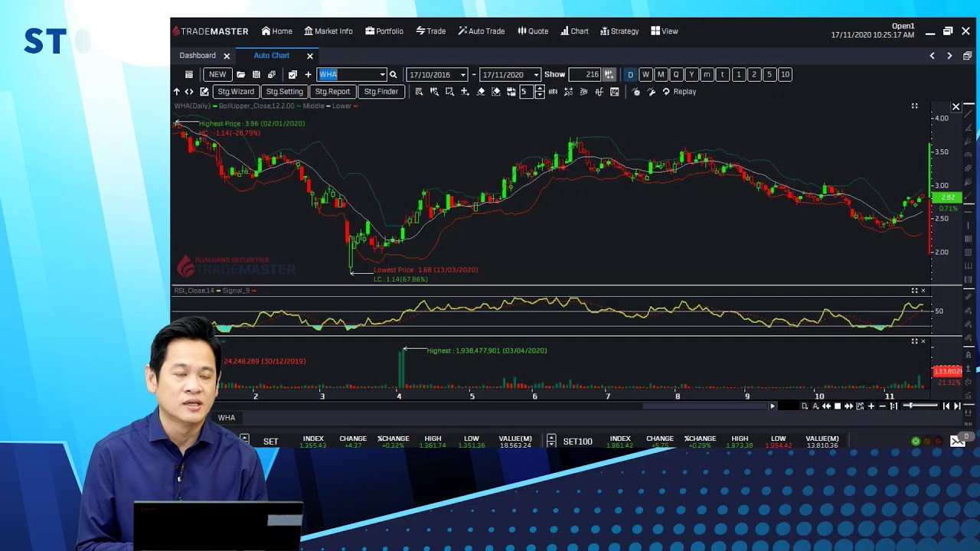Select Daily timeframe D button

[x=630, y=74]
